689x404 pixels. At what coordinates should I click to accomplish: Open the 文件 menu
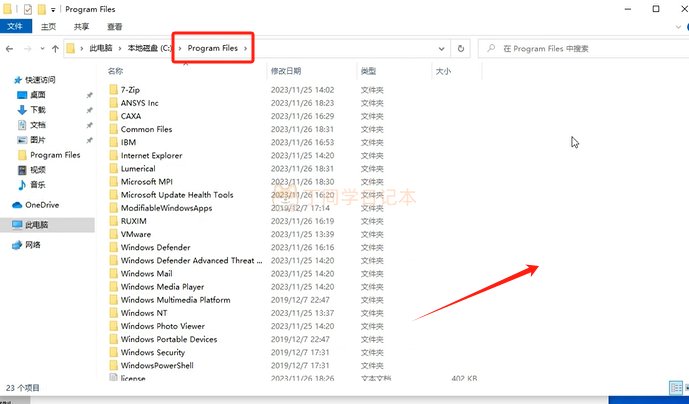[x=16, y=27]
